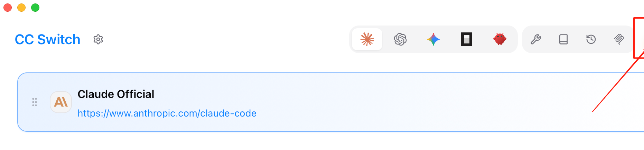Close the CC Switch window
The image size is (644, 150).
pos(8,8)
